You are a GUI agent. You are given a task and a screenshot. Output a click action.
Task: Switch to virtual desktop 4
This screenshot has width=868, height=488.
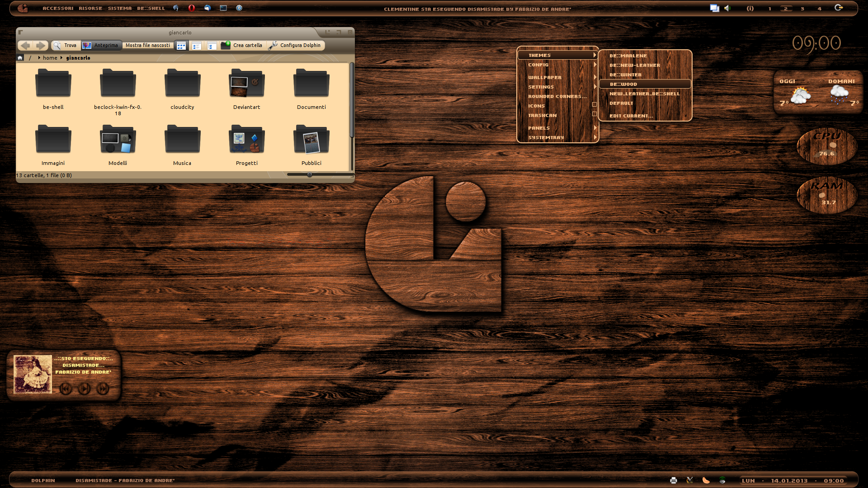pyautogui.click(x=819, y=9)
